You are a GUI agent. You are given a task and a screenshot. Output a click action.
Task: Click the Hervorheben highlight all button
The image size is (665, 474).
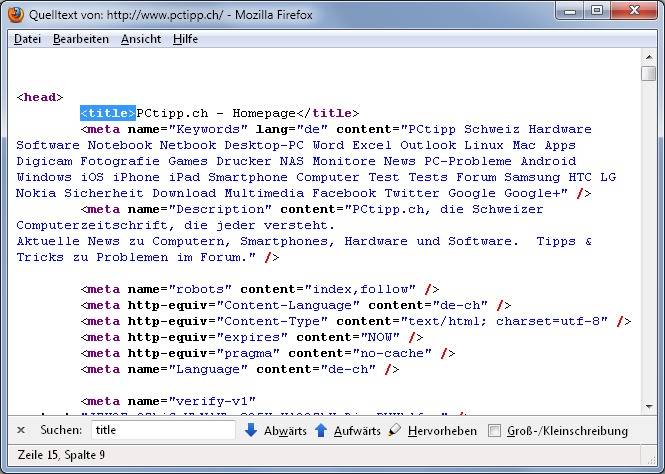tap(441, 431)
